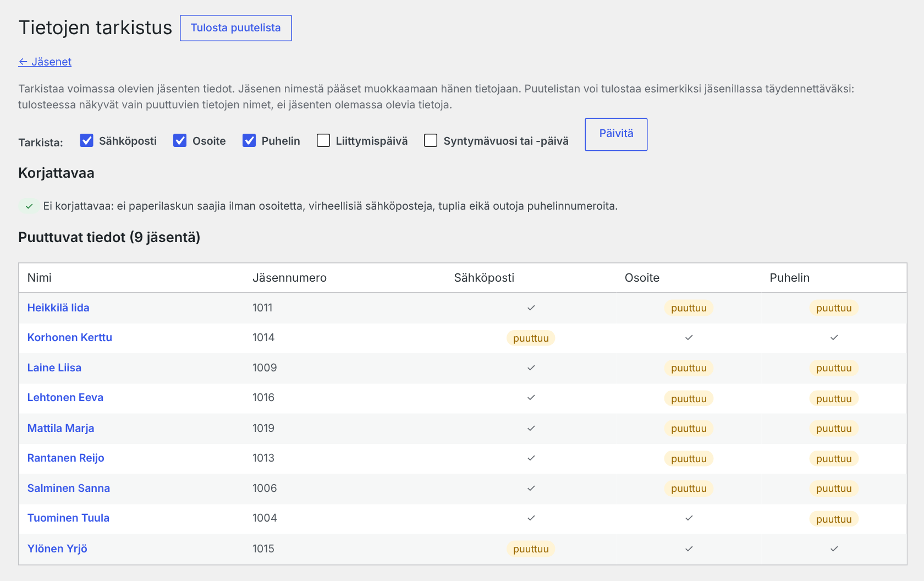Uncheck the Osoite checkbox
This screenshot has width=924, height=581.
coord(180,141)
